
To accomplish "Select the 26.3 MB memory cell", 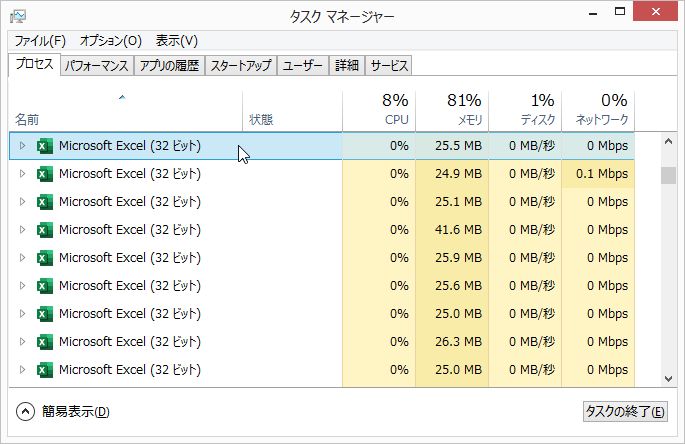I will coord(452,342).
